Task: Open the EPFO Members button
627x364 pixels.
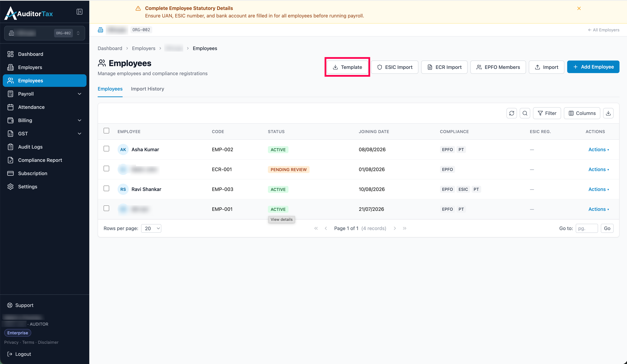Action: pyautogui.click(x=498, y=67)
